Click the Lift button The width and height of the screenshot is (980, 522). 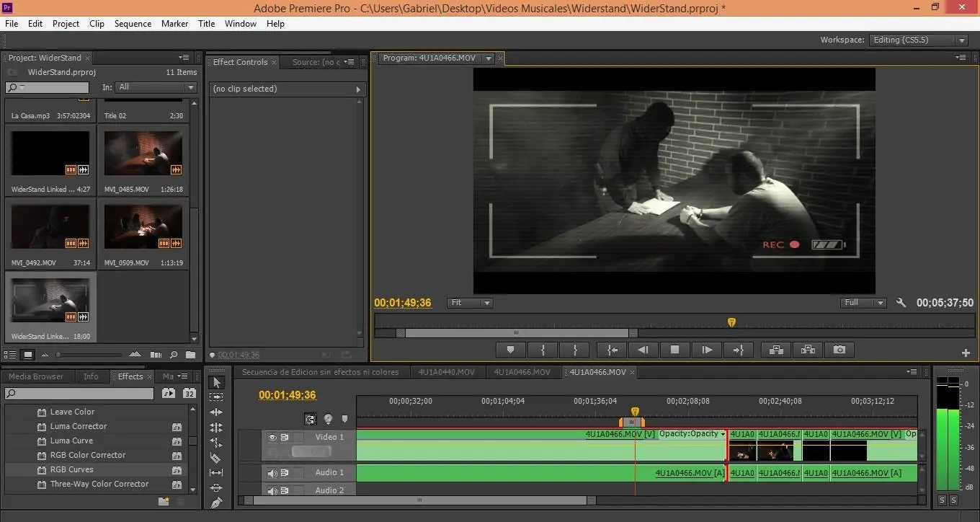pos(776,350)
